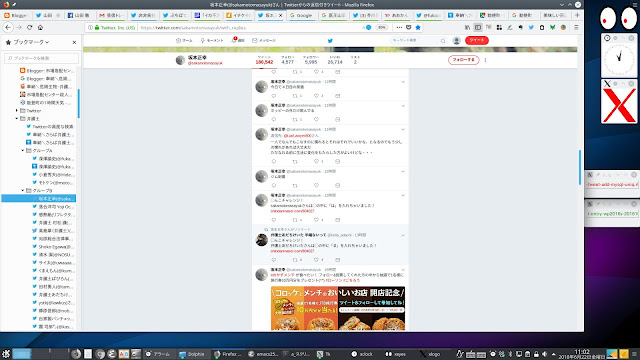
Task: Click the red Tweet compose button
Action: coord(477,40)
